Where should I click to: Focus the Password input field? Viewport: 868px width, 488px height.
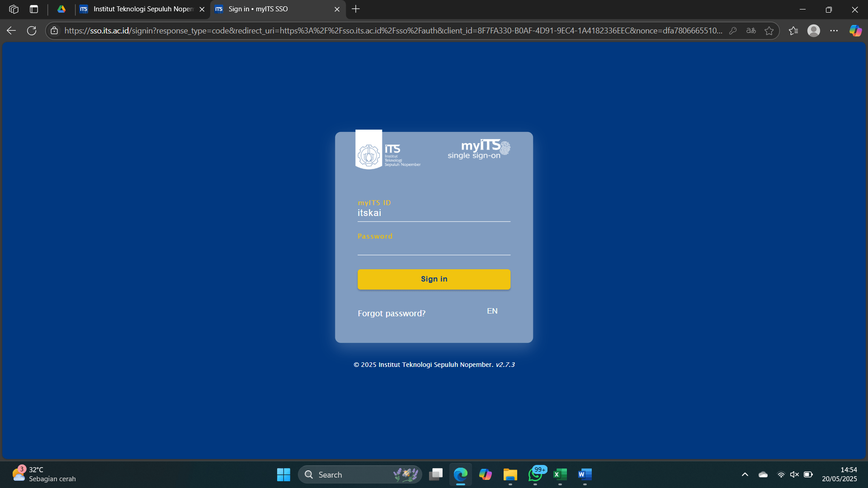pos(434,247)
